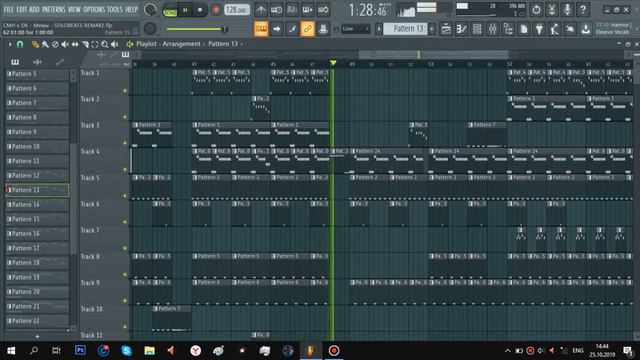Open the playlist options menu arrow
The width and height of the screenshot is (640, 360).
pyautogui.click(x=10, y=44)
